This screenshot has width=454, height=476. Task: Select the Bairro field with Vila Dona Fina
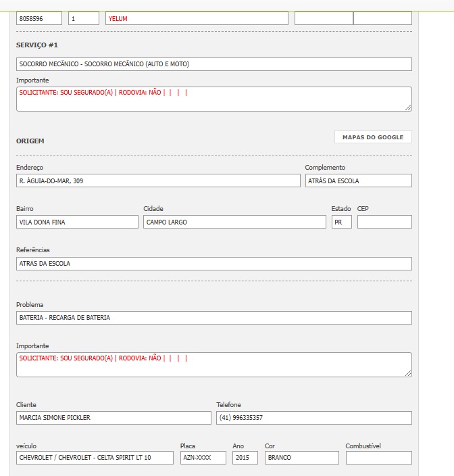77,222
